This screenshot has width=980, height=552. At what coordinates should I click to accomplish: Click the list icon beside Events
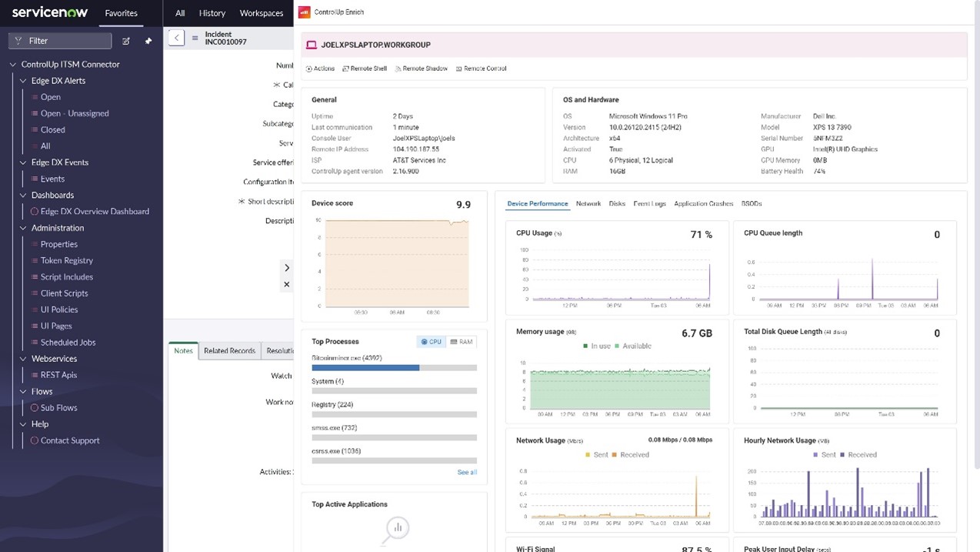click(34, 179)
